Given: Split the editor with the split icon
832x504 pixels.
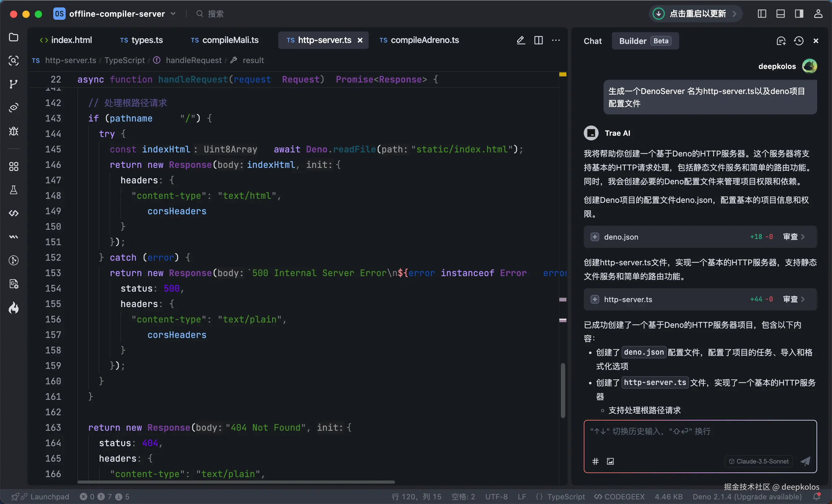Looking at the screenshot, I should click(539, 40).
